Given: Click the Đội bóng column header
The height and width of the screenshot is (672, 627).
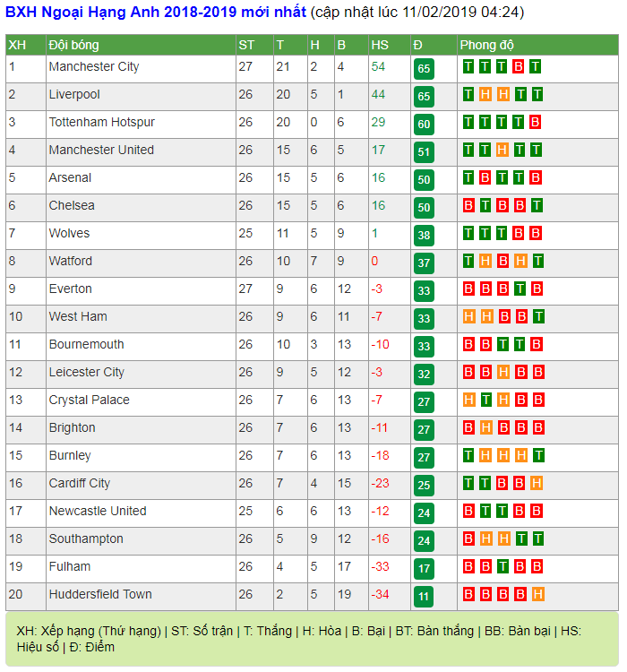Looking at the screenshot, I should tap(73, 45).
